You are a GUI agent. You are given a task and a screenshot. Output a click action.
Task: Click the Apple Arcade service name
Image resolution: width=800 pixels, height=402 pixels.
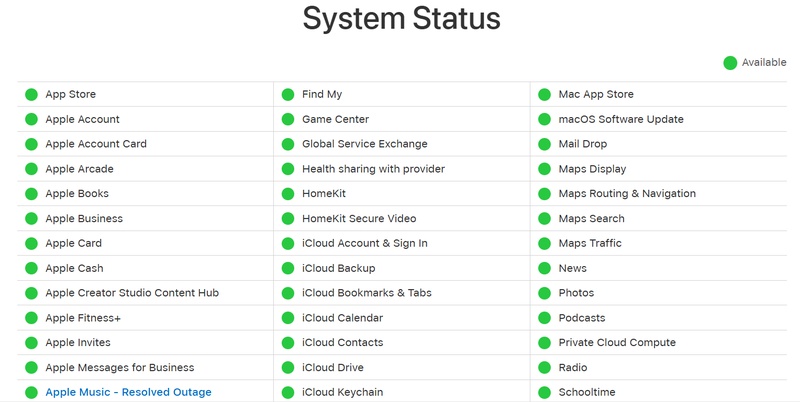click(x=80, y=169)
